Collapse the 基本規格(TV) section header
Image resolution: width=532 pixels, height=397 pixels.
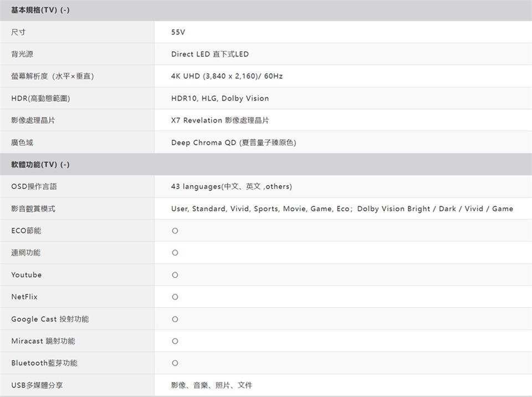[40, 11]
